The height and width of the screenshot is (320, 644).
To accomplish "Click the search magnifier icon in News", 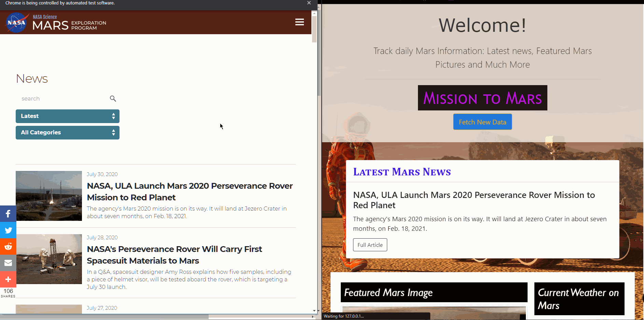I will (113, 98).
